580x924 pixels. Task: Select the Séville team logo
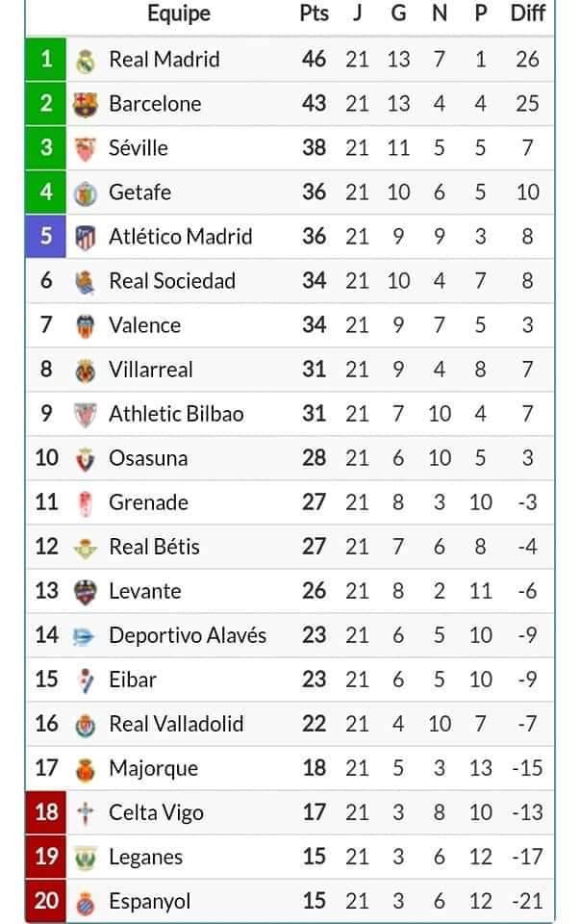[x=85, y=148]
